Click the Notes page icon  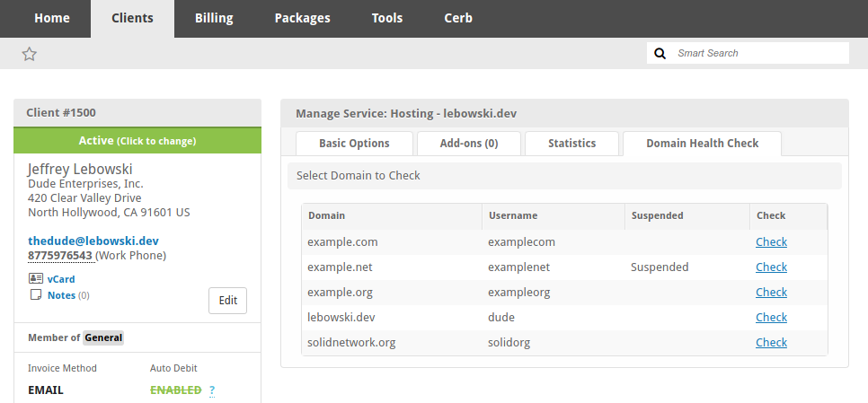pyautogui.click(x=36, y=295)
